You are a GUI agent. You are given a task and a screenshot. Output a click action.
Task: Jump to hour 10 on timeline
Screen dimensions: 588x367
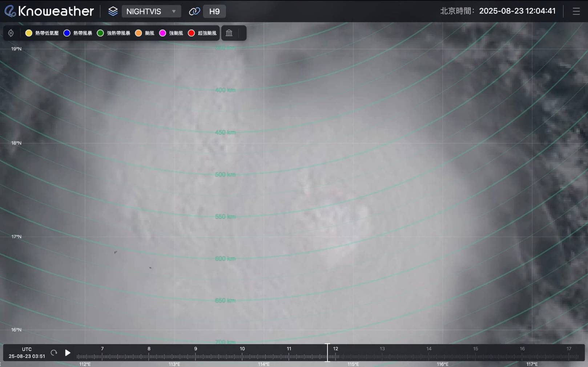coord(242,348)
